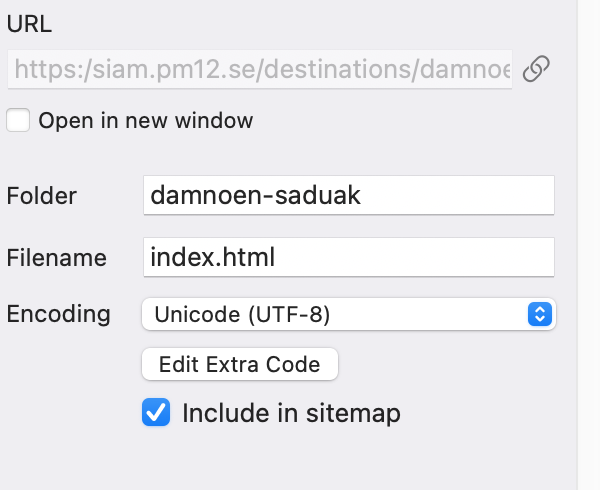The width and height of the screenshot is (600, 490).
Task: Click the 'Include in sitemap' label text
Action: (291, 412)
